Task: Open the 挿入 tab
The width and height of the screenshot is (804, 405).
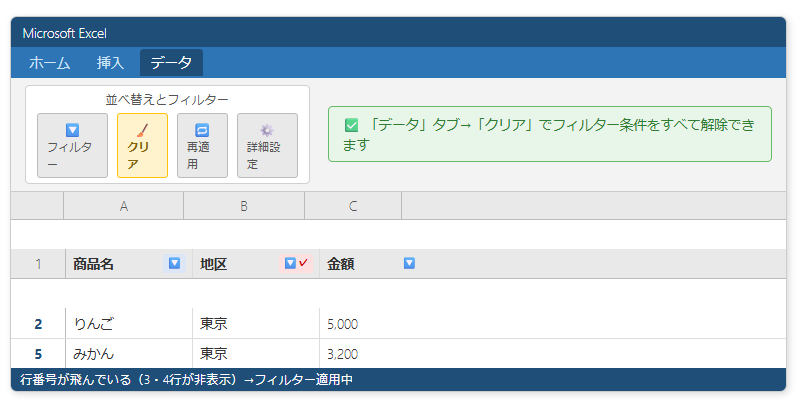Action: pyautogui.click(x=110, y=63)
